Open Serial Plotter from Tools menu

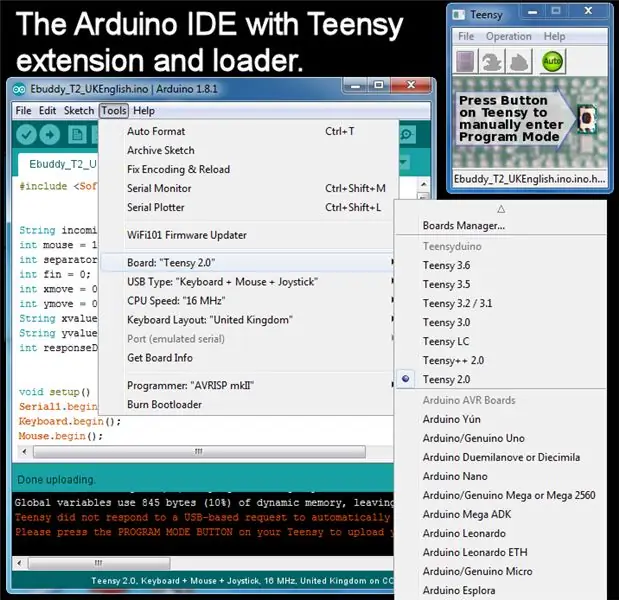click(x=247, y=207)
